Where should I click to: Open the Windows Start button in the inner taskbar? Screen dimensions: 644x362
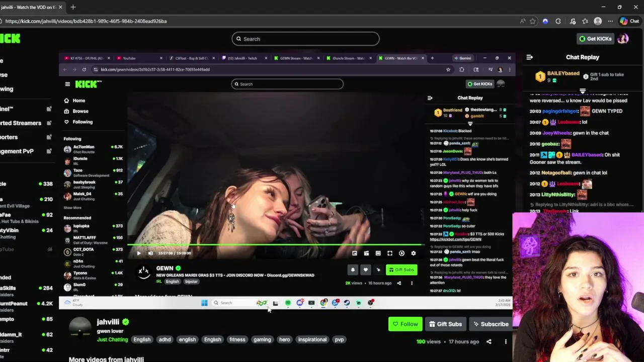204,303
